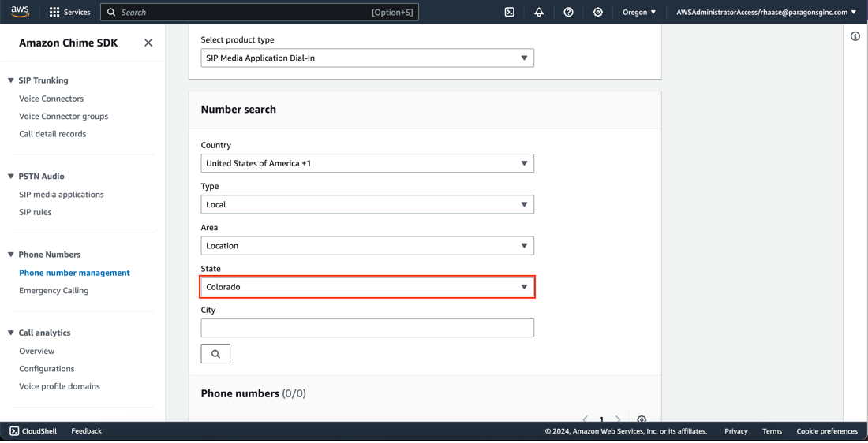Go to Voice Connector groups
Screen dimensions: 868x443
(x=64, y=116)
